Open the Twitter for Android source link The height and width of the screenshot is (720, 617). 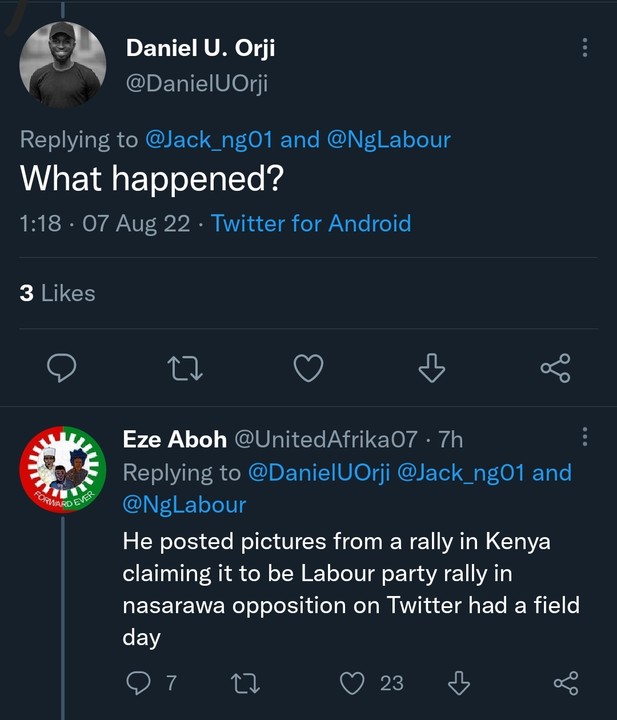pyautogui.click(x=311, y=223)
